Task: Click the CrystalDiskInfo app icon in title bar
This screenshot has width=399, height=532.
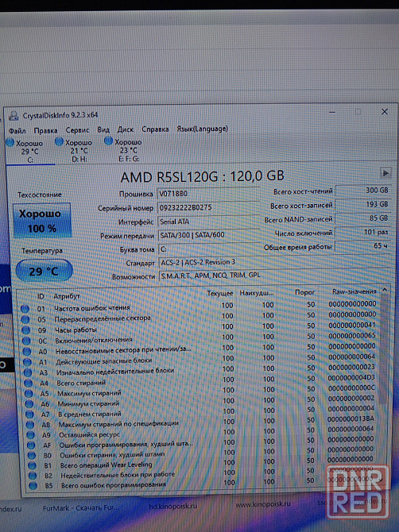Action: point(14,116)
